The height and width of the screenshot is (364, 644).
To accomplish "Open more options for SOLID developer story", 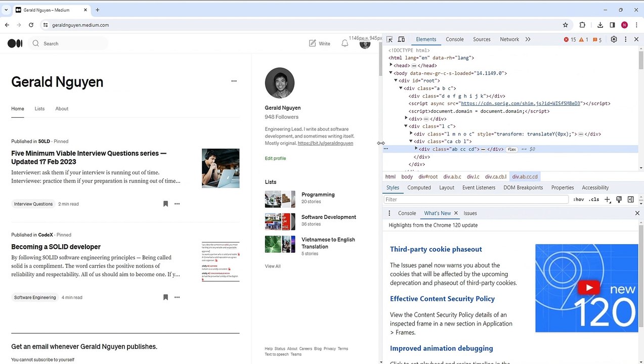I will click(177, 297).
